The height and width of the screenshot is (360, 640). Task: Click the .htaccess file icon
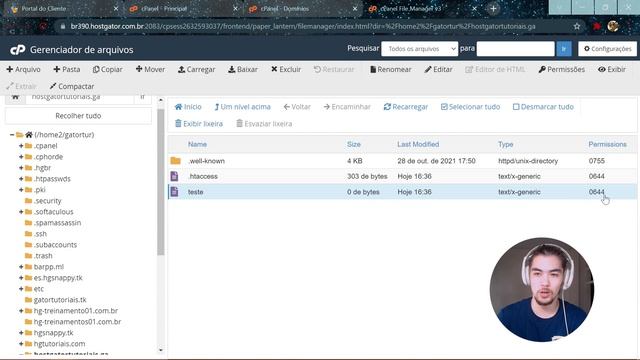point(174,176)
